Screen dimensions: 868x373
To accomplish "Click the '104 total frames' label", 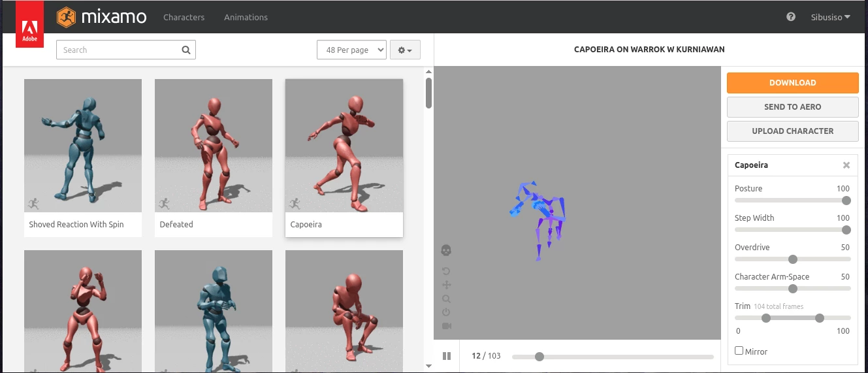I will pyautogui.click(x=779, y=306).
